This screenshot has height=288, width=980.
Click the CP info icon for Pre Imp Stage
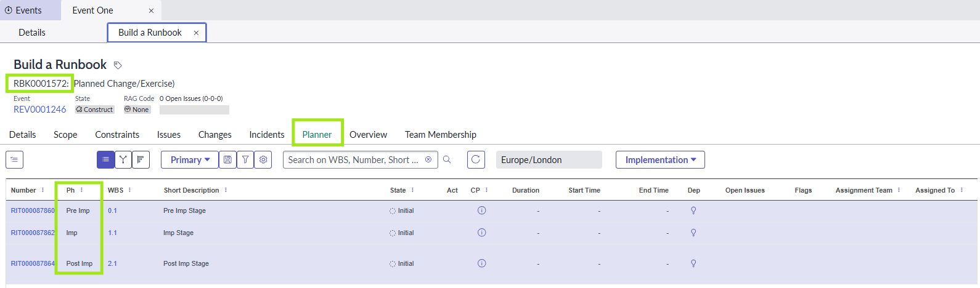click(x=481, y=210)
